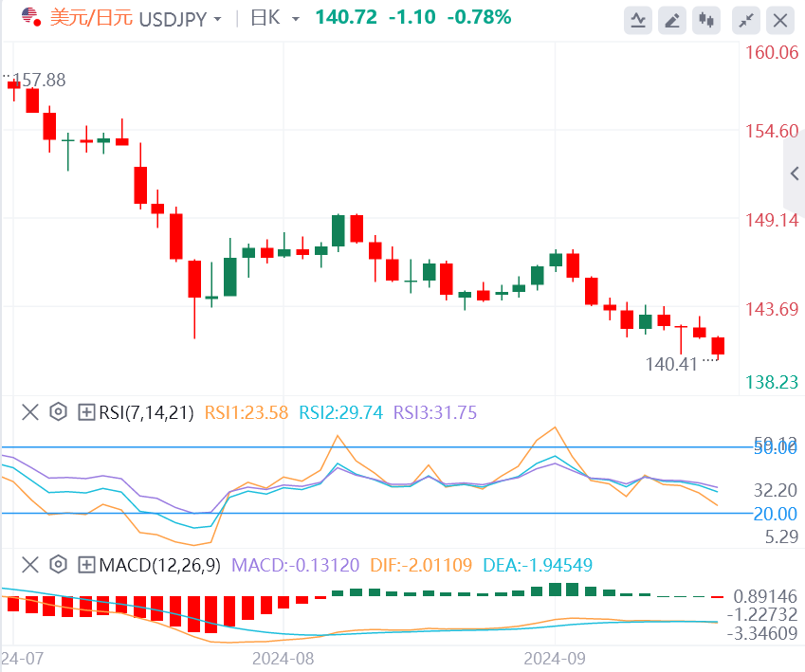
Task: Click the RSI(7,14,21) indicator label
Action: tap(146, 412)
